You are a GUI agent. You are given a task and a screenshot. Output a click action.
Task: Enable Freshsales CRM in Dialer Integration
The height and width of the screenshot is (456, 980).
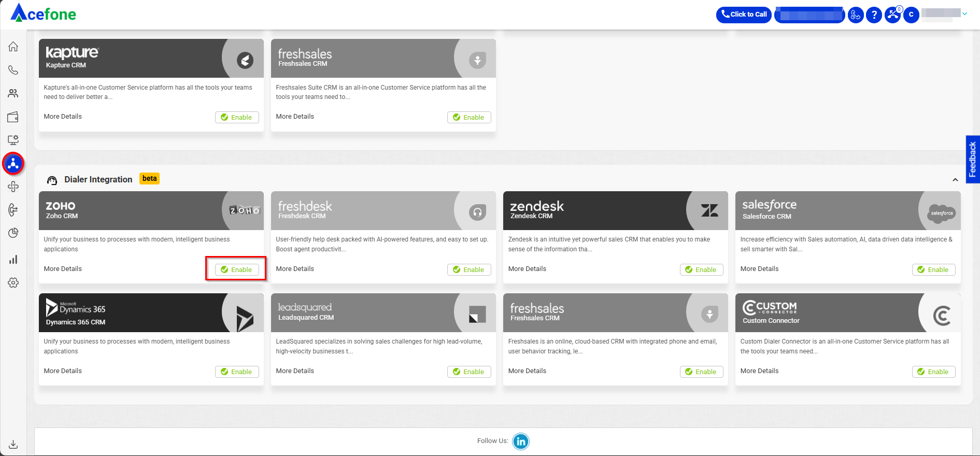[701, 372]
